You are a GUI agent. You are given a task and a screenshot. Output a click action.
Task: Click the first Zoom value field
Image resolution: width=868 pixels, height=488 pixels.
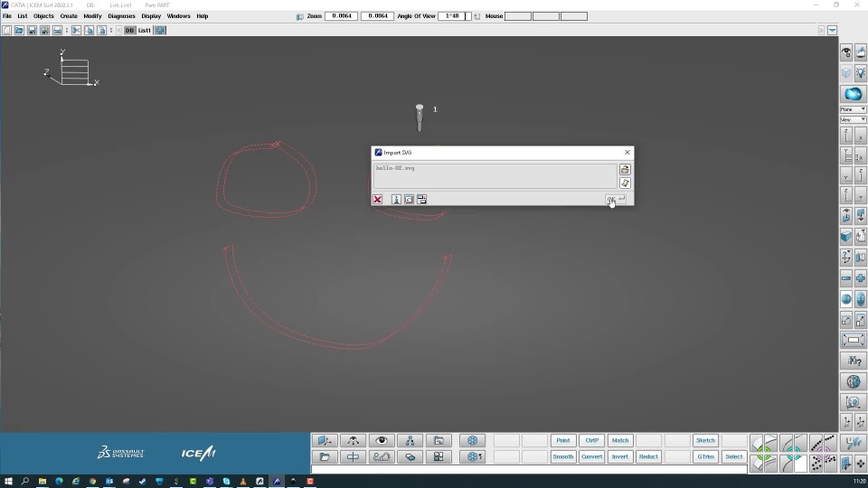click(x=342, y=16)
